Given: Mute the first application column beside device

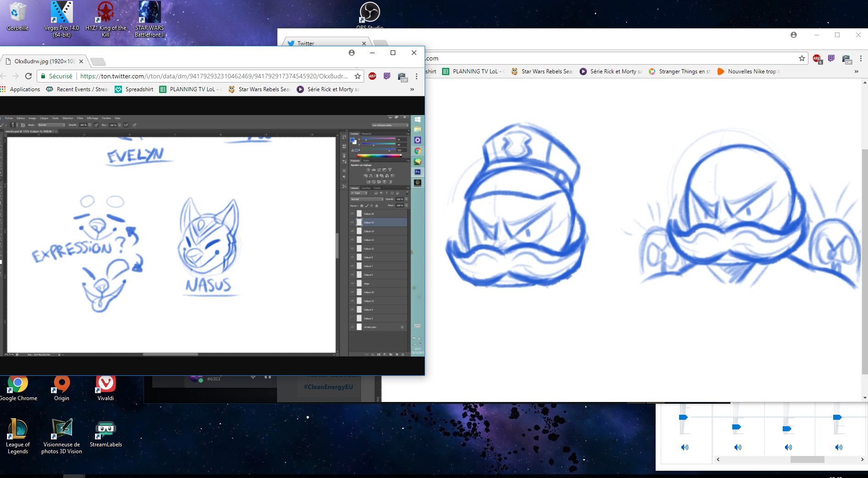Looking at the screenshot, I should pyautogui.click(x=738, y=447).
